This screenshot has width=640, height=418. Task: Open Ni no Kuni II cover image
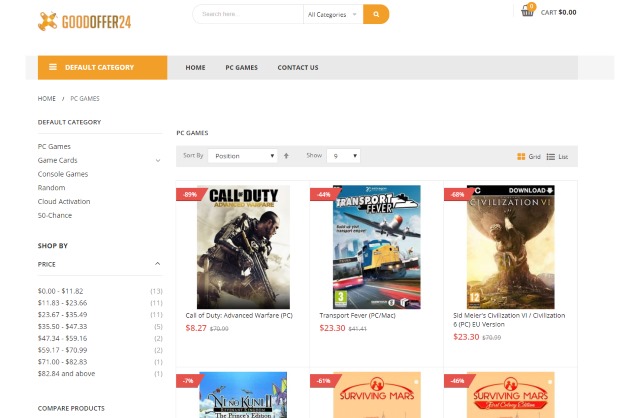(x=243, y=395)
